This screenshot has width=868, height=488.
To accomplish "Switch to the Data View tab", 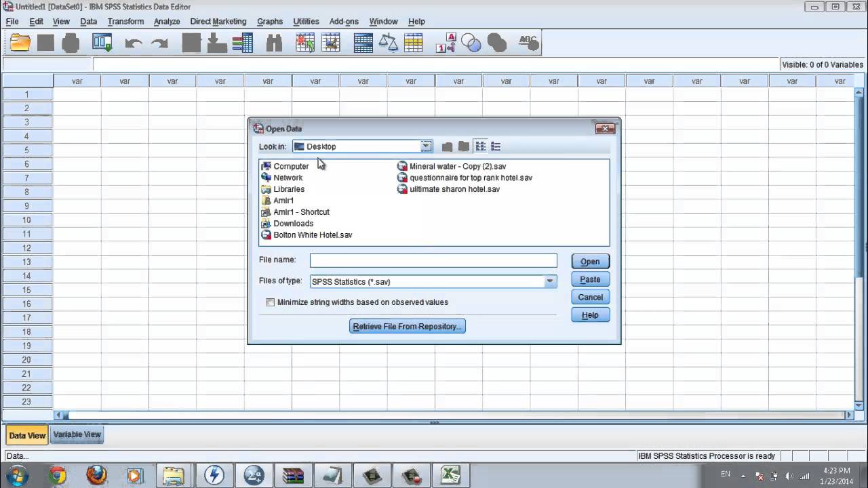I will pyautogui.click(x=27, y=435).
